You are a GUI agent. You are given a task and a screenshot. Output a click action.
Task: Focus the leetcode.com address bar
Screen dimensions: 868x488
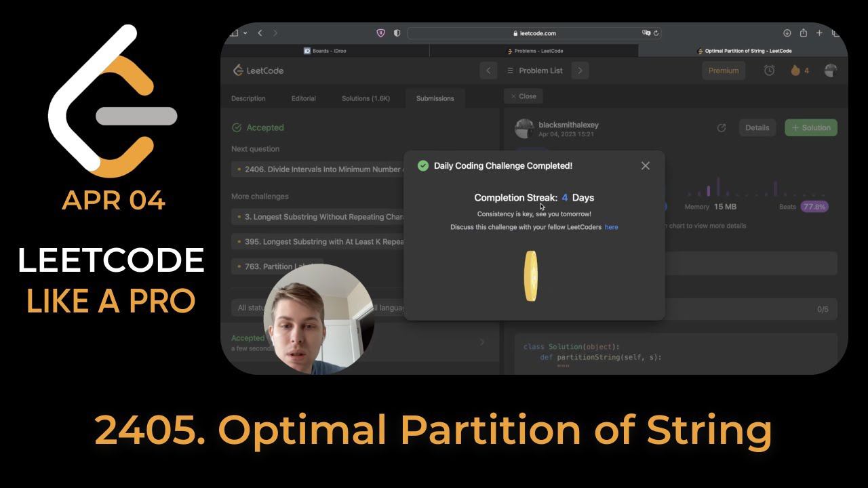[x=534, y=33]
